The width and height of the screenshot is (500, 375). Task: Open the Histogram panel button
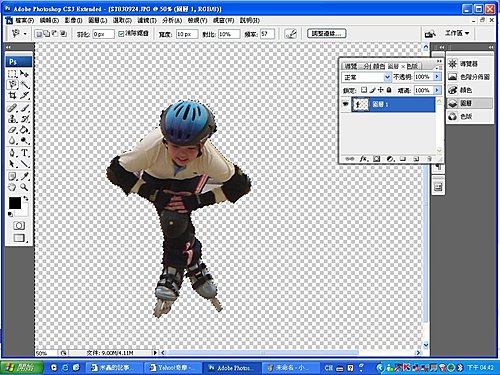click(469, 77)
